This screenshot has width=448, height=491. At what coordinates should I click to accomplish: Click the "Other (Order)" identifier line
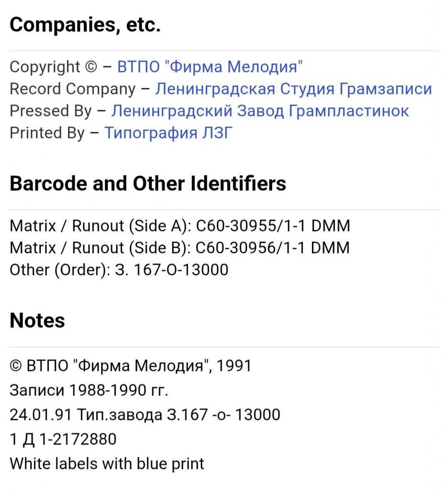[x=119, y=270]
